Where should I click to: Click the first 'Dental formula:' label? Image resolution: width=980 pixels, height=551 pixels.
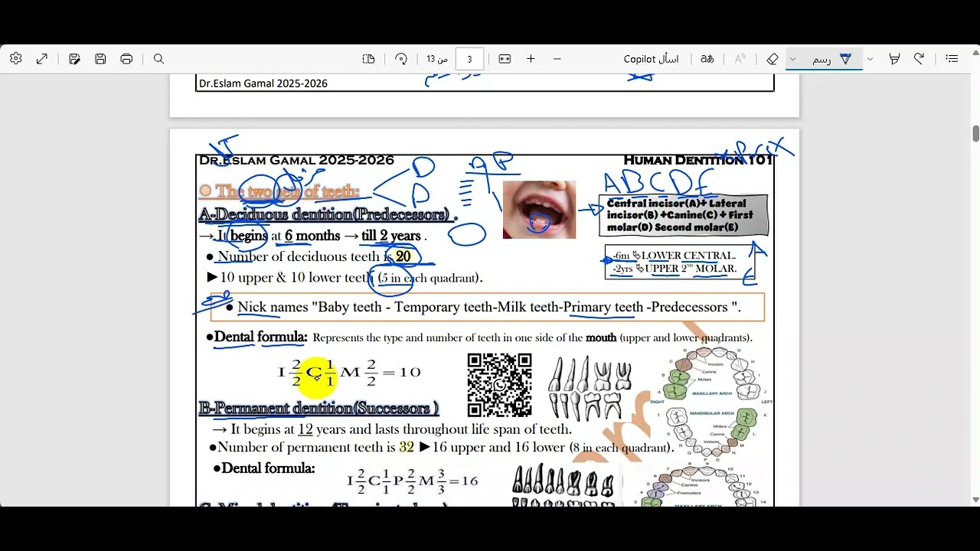pos(261,337)
